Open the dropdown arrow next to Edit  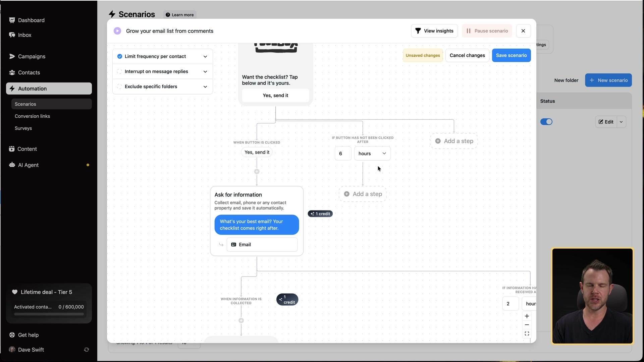622,122
